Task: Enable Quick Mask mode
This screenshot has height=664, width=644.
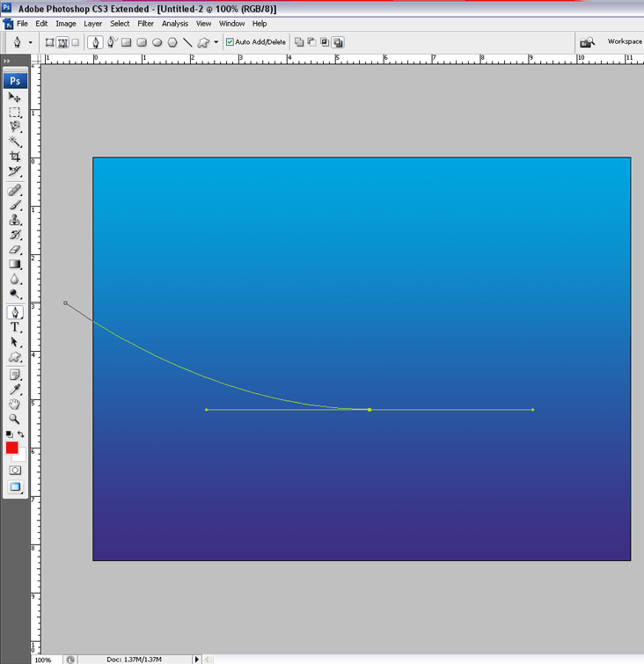Action: coord(15,471)
